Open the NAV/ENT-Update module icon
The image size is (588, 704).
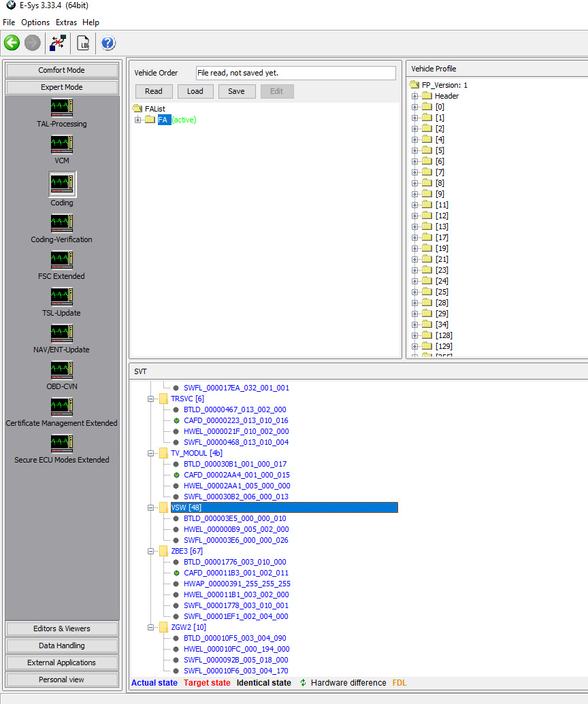(x=62, y=333)
